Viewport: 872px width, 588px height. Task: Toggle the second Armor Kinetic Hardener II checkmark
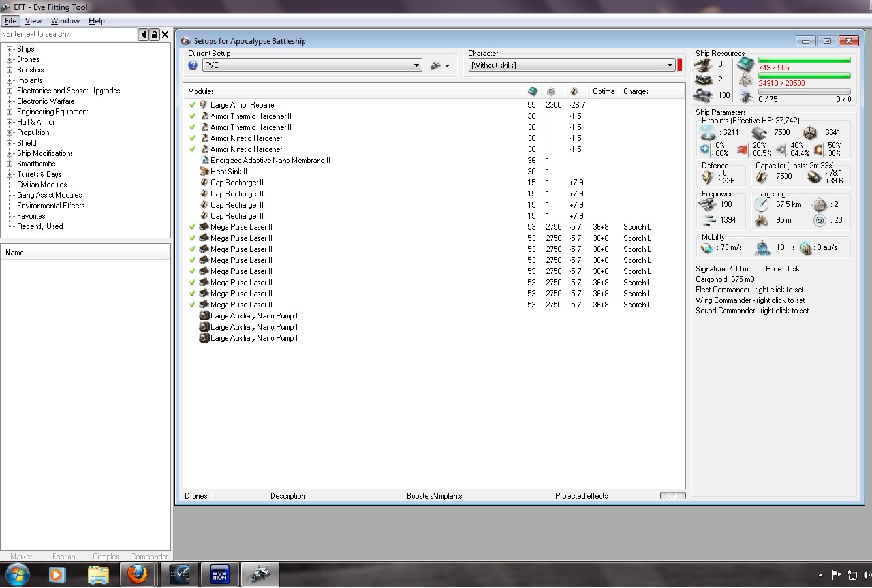pyautogui.click(x=192, y=149)
